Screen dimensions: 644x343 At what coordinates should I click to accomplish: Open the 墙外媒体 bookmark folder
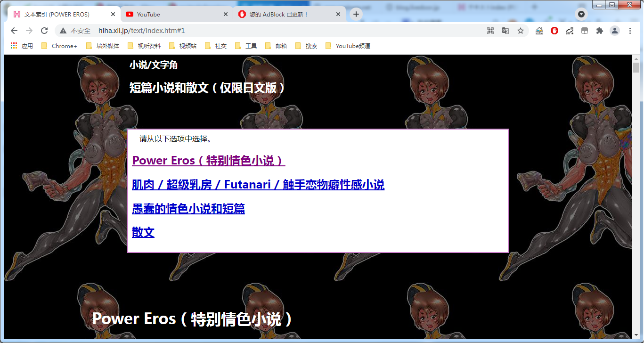click(103, 46)
